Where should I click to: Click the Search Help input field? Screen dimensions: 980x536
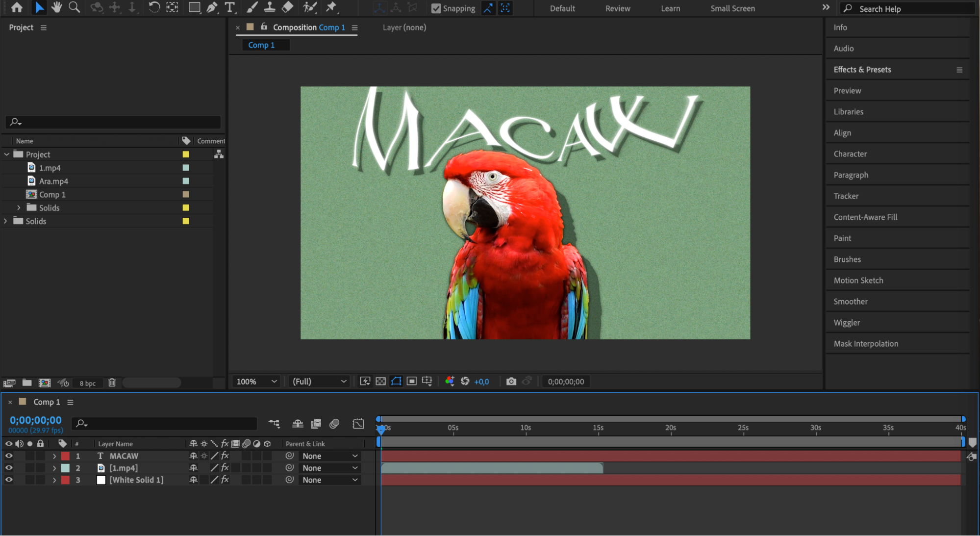pos(907,8)
